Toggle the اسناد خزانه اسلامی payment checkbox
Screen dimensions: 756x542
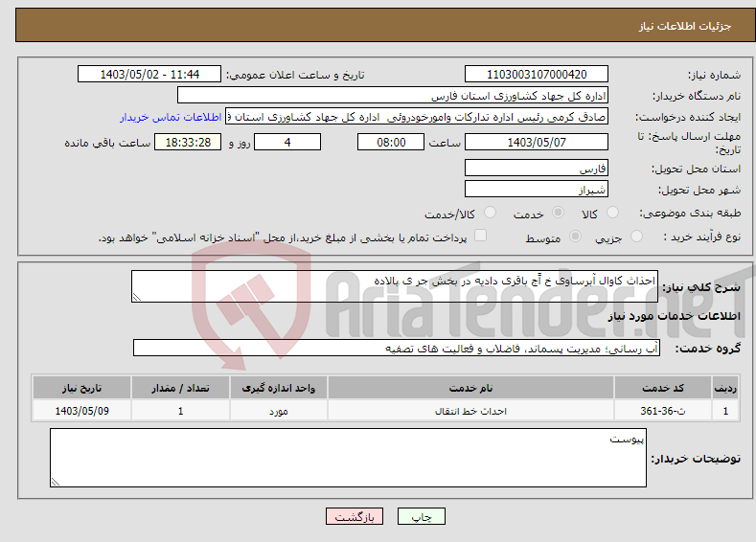point(480,236)
